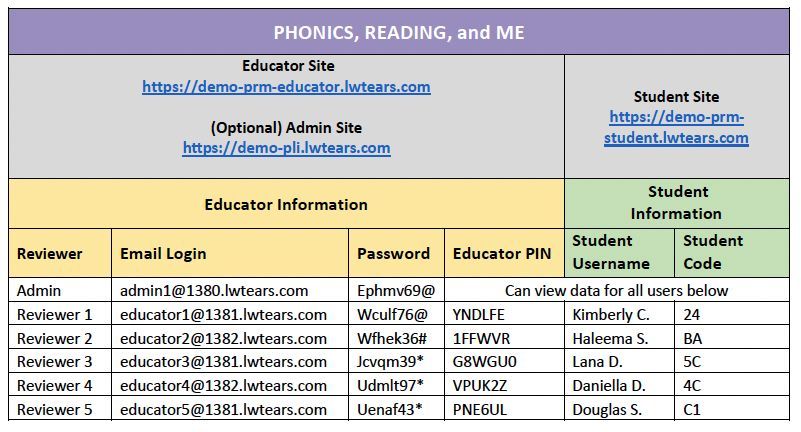Click the Email Login column header
801x432 pixels.
[163, 253]
